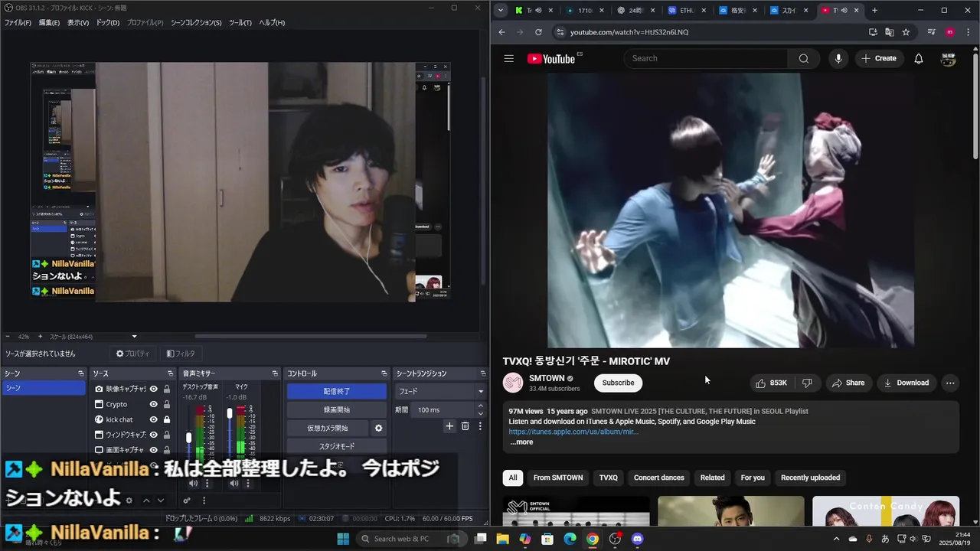Open the ドック menu in OBS

tap(108, 23)
